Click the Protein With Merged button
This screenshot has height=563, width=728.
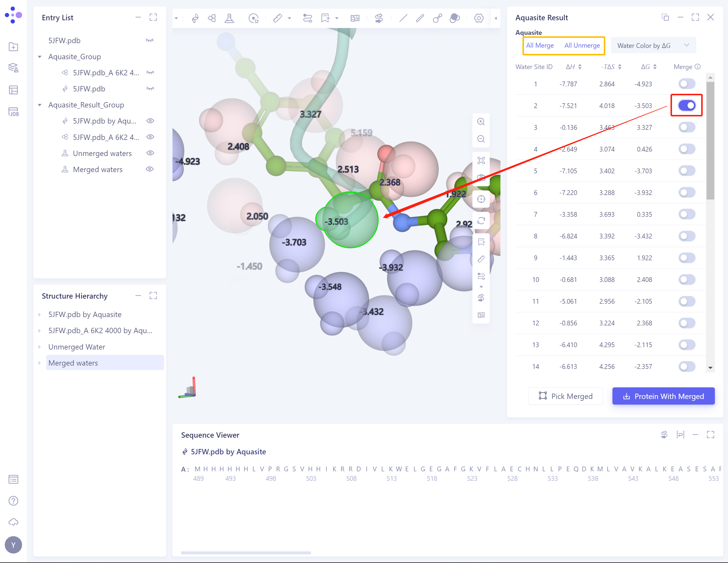(663, 396)
